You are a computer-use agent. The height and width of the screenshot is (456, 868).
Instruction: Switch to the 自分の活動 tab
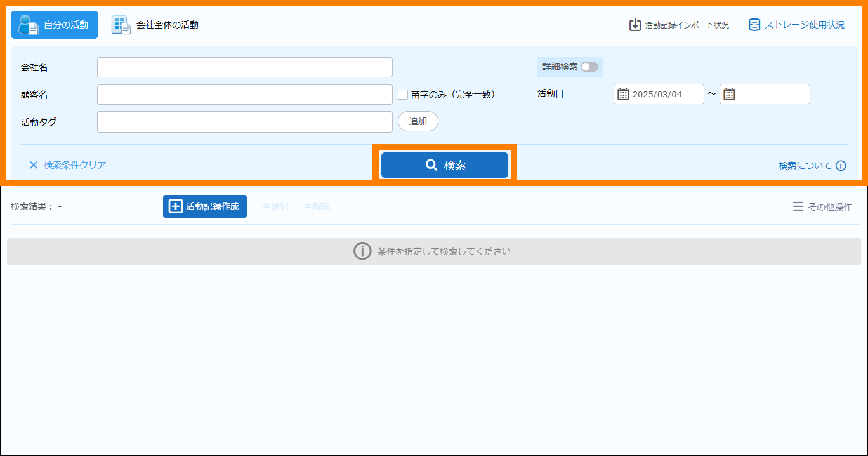coord(55,25)
